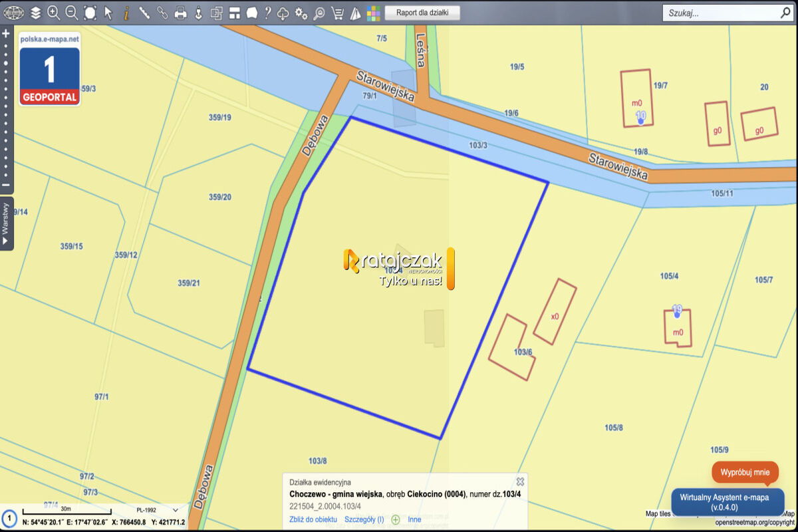Image resolution: width=798 pixels, height=532 pixels.
Task: Select the measure line tool
Action: point(144,13)
